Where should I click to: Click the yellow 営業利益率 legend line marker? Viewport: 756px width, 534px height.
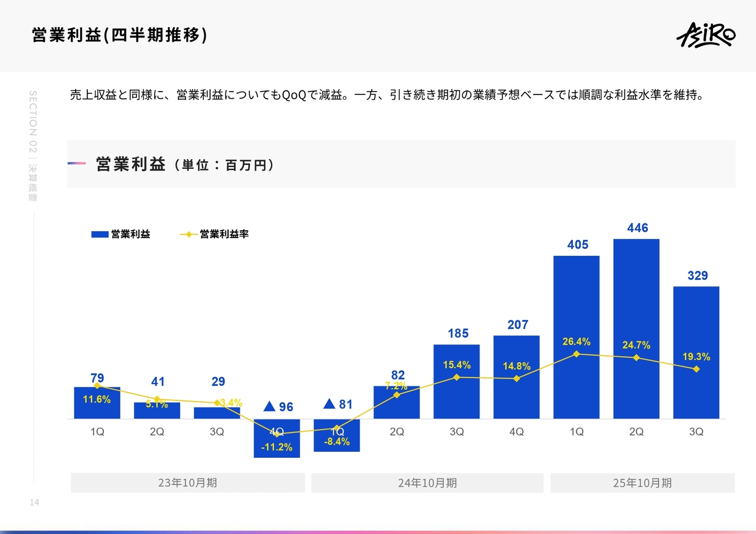[188, 235]
